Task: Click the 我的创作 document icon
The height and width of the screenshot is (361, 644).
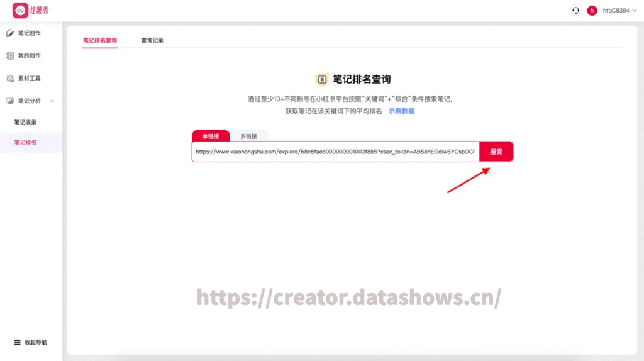Action: coord(10,55)
